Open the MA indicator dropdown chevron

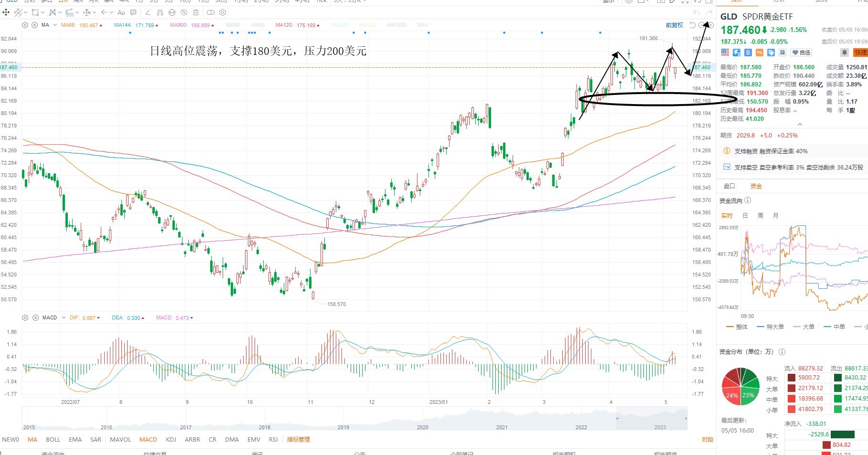pyautogui.click(x=55, y=25)
